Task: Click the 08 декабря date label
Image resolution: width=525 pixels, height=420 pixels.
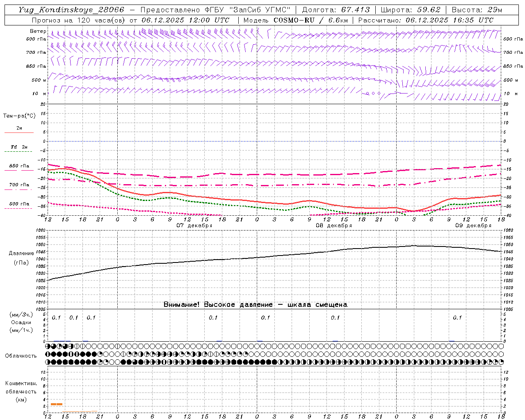Action: pos(334,225)
